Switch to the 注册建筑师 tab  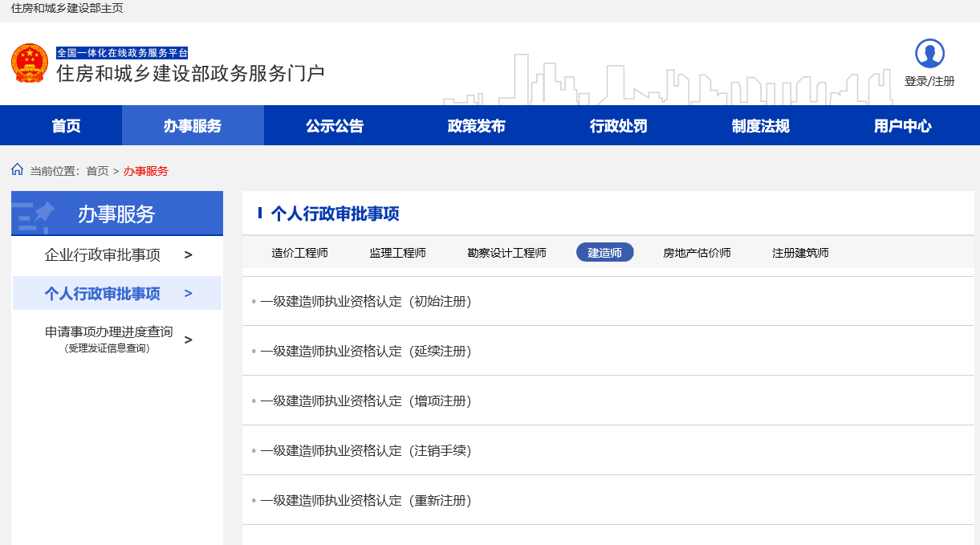coord(800,253)
